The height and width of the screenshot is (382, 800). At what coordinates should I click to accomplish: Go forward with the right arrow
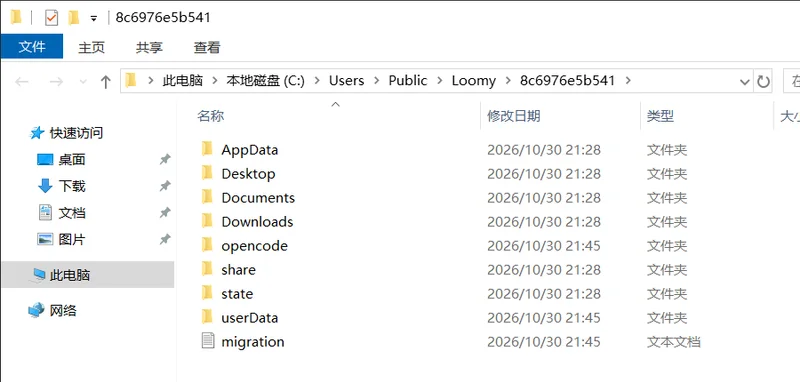coord(56,82)
